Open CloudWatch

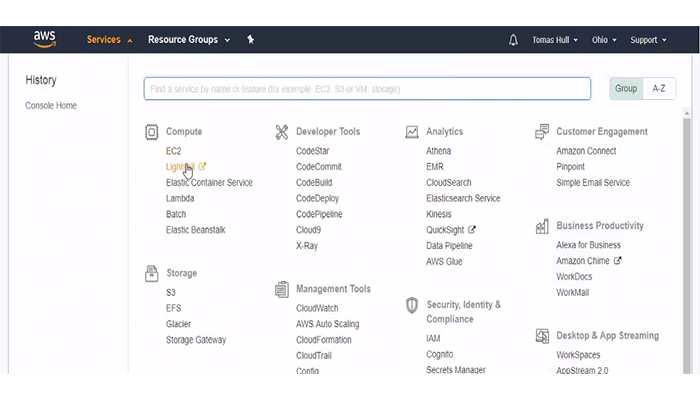click(317, 308)
